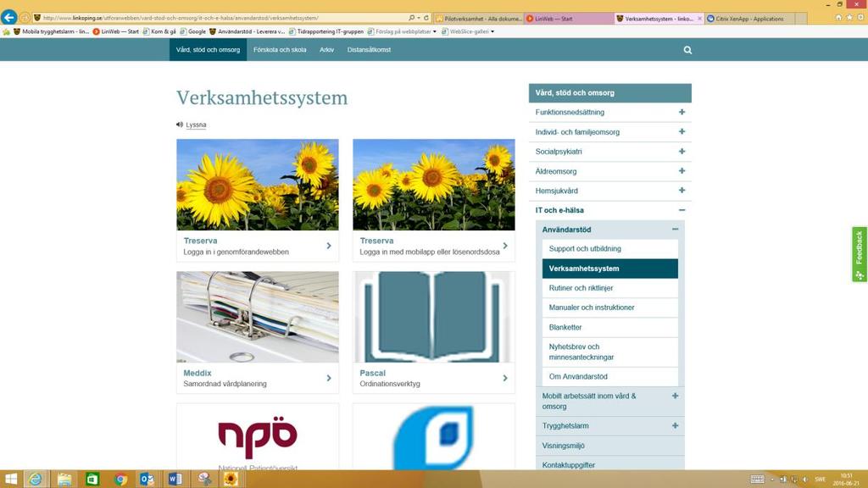Switch to Citrix XenApp browser tab
This screenshot has width=868, height=488.
pyautogui.click(x=749, y=19)
